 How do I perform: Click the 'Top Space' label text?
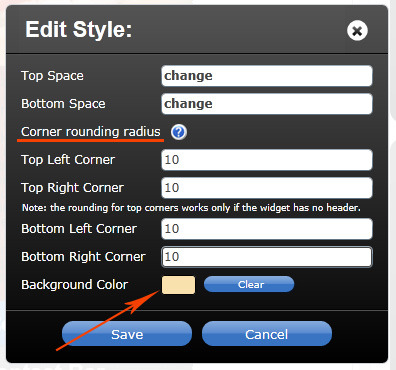coord(52,76)
